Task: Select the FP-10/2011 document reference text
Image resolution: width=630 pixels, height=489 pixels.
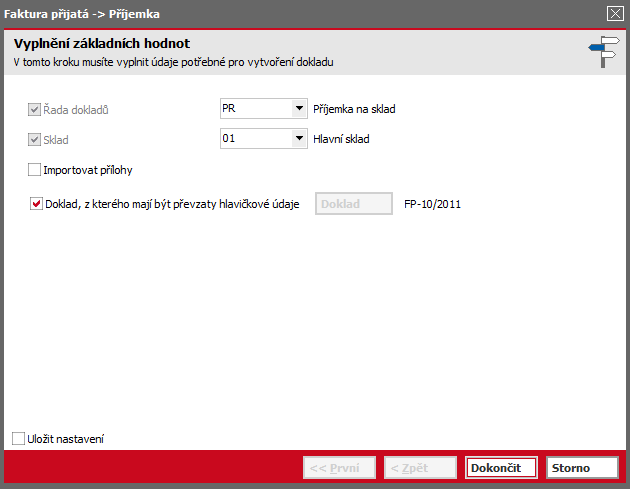Action: click(432, 204)
